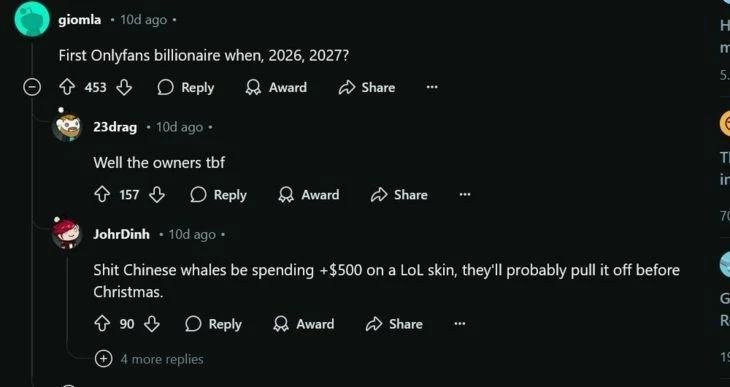Share JohrDinh's comment
This screenshot has height=387, width=730.
click(x=394, y=324)
